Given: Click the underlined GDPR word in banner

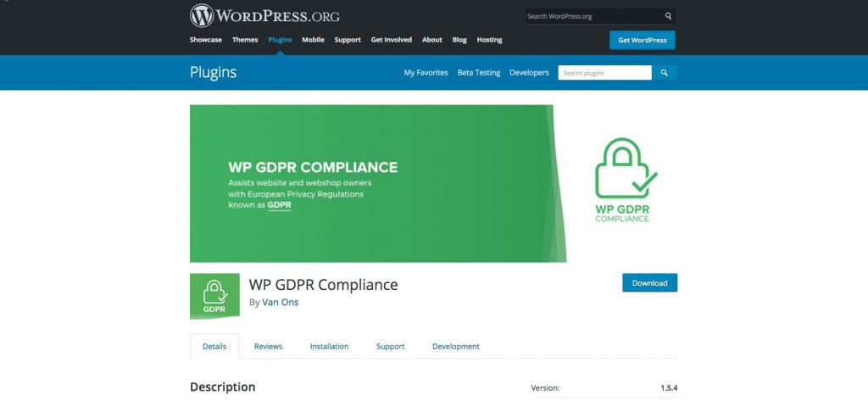Looking at the screenshot, I should [279, 205].
